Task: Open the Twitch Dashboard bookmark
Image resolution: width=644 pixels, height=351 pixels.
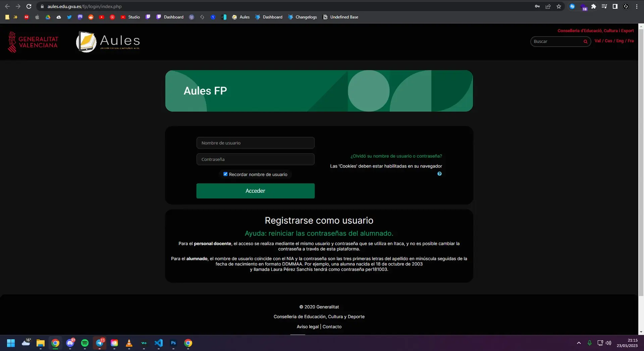Action: pos(170,17)
